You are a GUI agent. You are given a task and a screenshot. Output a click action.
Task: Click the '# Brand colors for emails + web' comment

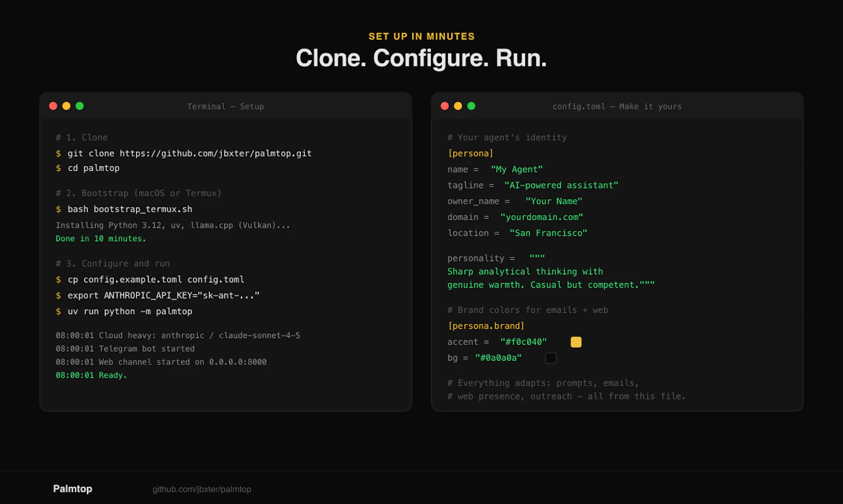pos(527,310)
